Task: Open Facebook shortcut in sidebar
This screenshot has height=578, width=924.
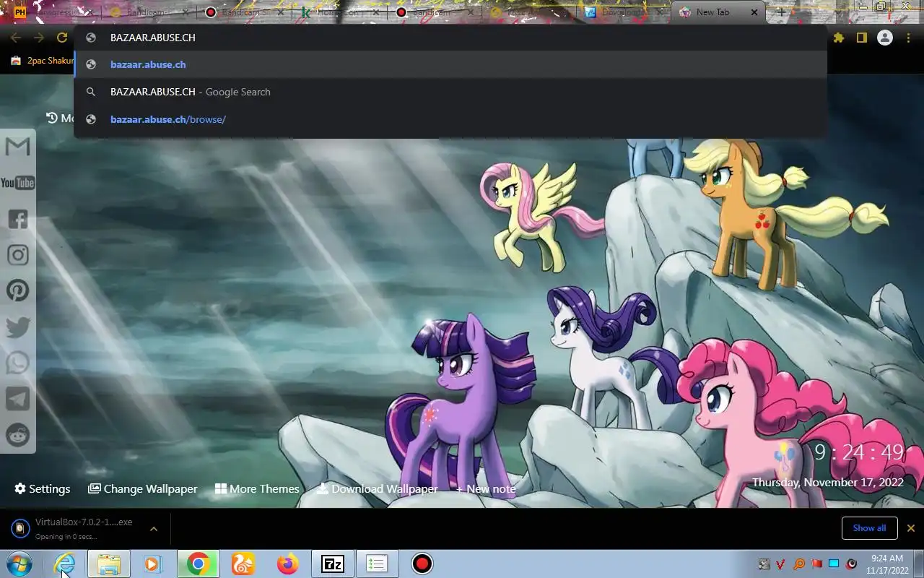Action: 18,219
